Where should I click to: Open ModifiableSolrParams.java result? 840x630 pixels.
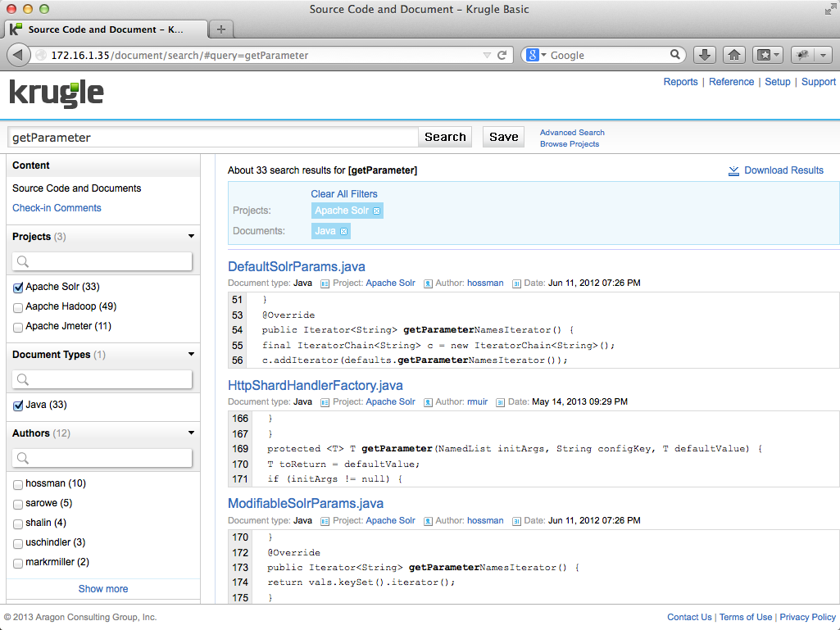pyautogui.click(x=306, y=504)
